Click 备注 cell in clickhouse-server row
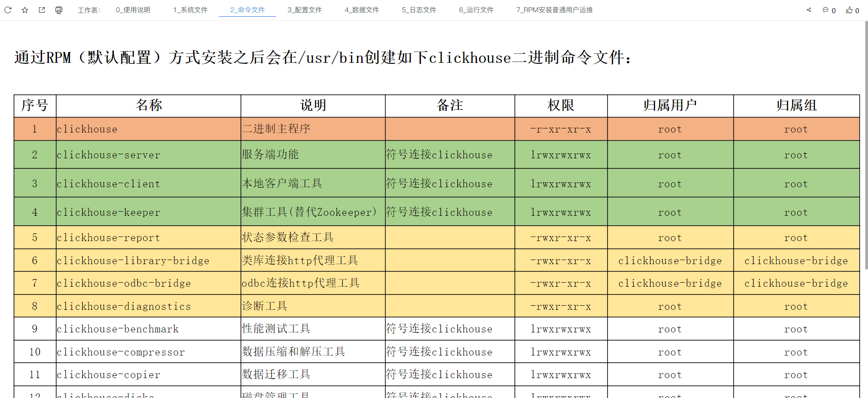This screenshot has width=868, height=398. (x=450, y=155)
